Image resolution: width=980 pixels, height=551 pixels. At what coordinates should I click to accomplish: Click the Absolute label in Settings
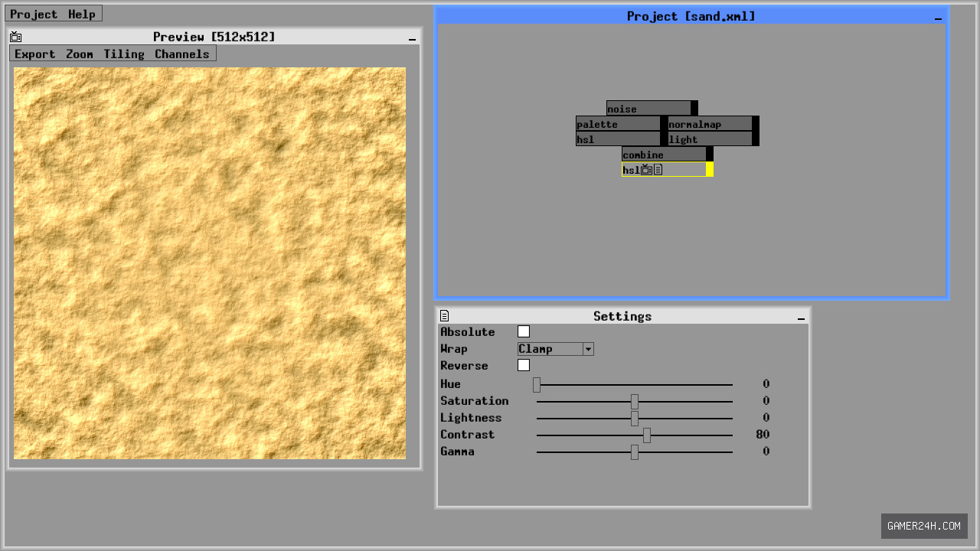coord(468,332)
